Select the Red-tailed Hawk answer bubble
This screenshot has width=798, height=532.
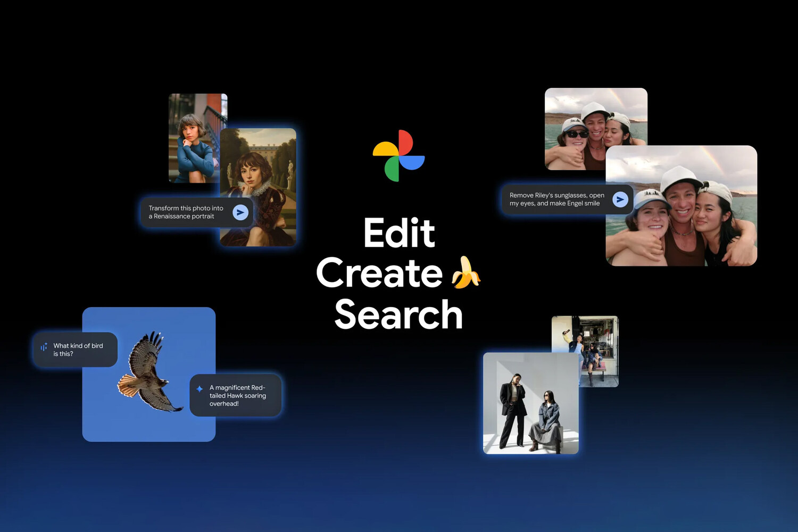pyautogui.click(x=237, y=396)
